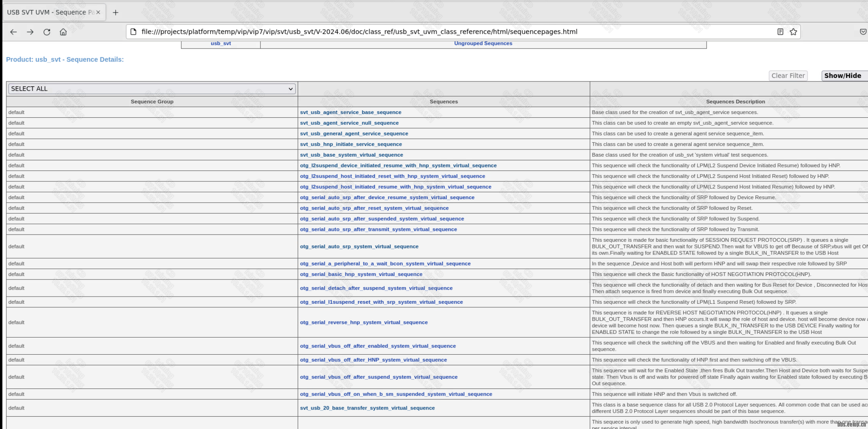
Task: Open otg_serial_auto_srp_system_virtual_sequence link
Action: click(x=359, y=247)
